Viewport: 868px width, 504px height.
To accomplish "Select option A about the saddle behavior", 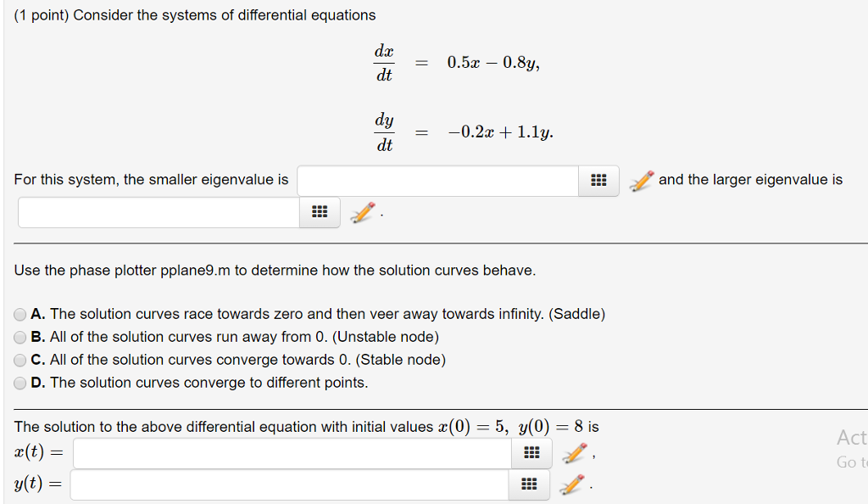I will click(x=19, y=314).
